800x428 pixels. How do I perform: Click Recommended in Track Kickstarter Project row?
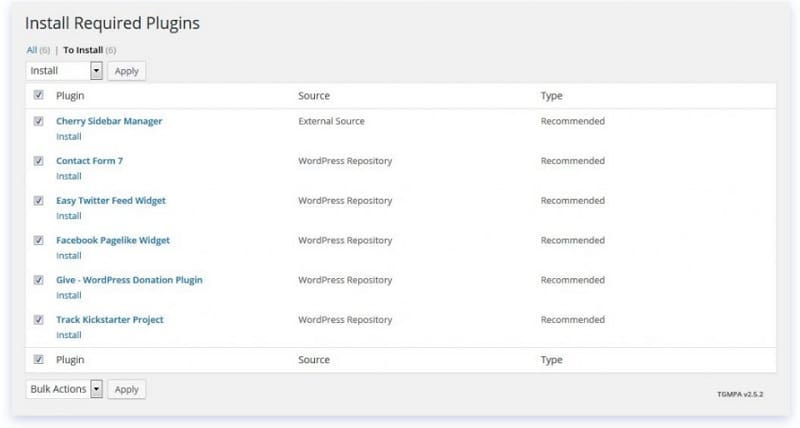(x=573, y=320)
